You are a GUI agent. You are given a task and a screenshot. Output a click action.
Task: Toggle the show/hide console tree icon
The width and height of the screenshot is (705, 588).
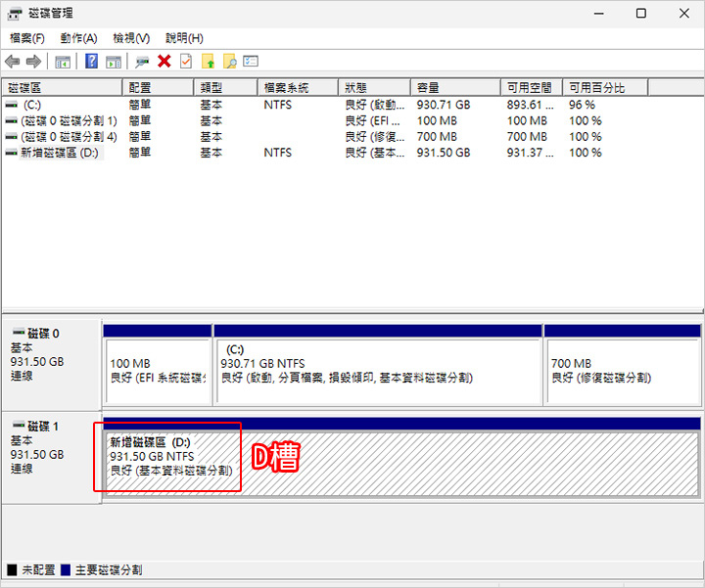(63, 62)
